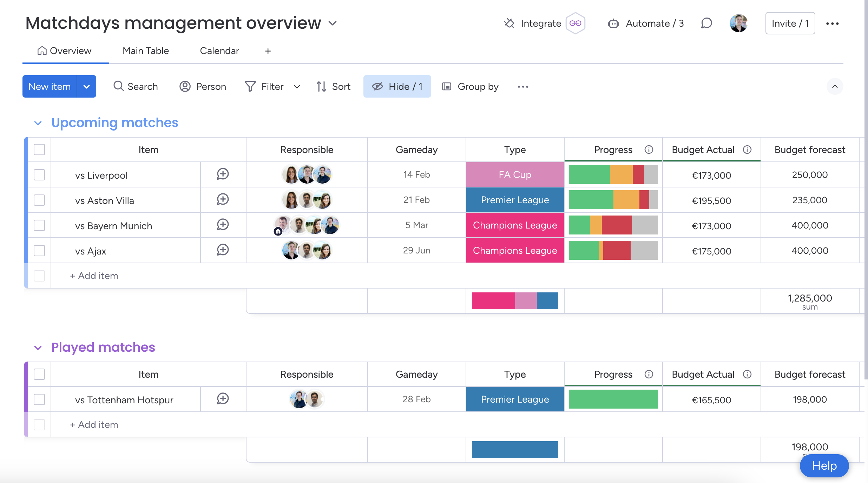Filter by Person in toolbar
The image size is (868, 483).
203,86
